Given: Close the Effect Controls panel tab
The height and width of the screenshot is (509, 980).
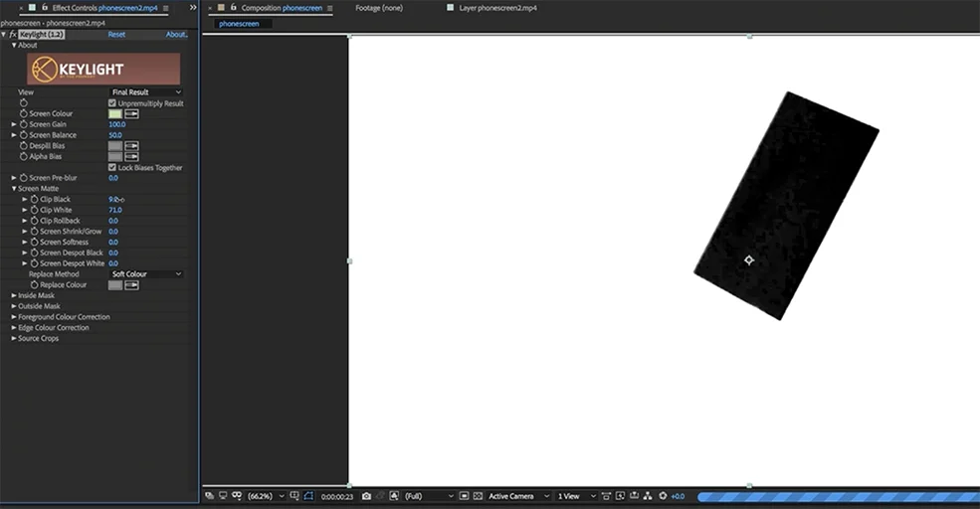Looking at the screenshot, I should point(21,8).
